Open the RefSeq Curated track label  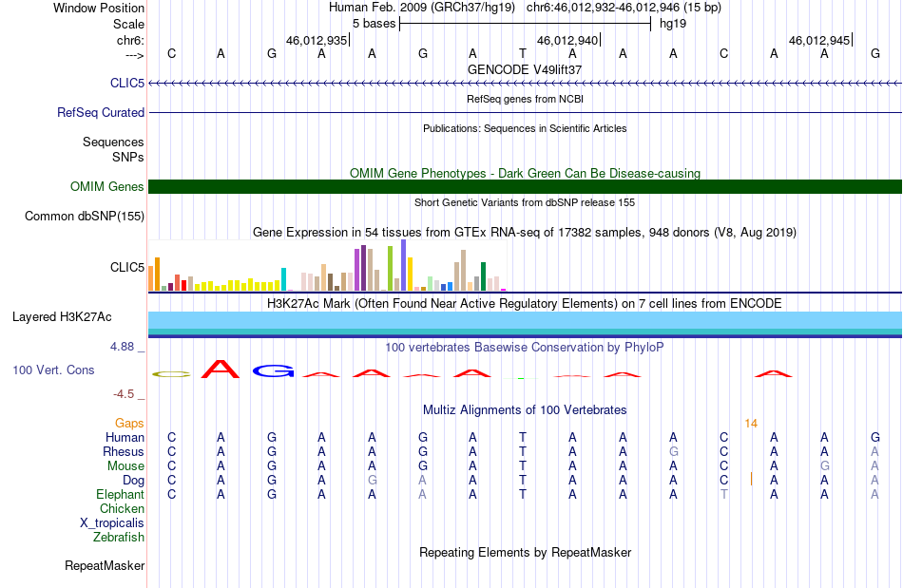click(101, 112)
